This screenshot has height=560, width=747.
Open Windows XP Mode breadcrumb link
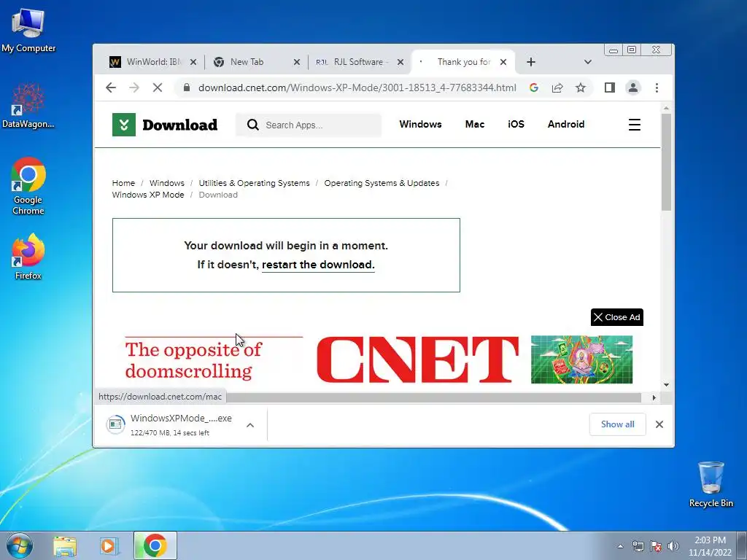[147, 195]
